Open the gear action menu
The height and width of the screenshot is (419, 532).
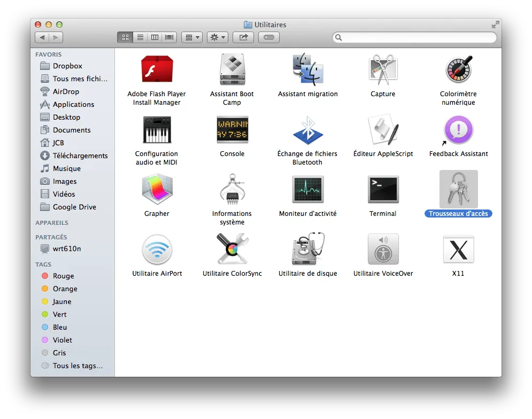point(217,37)
